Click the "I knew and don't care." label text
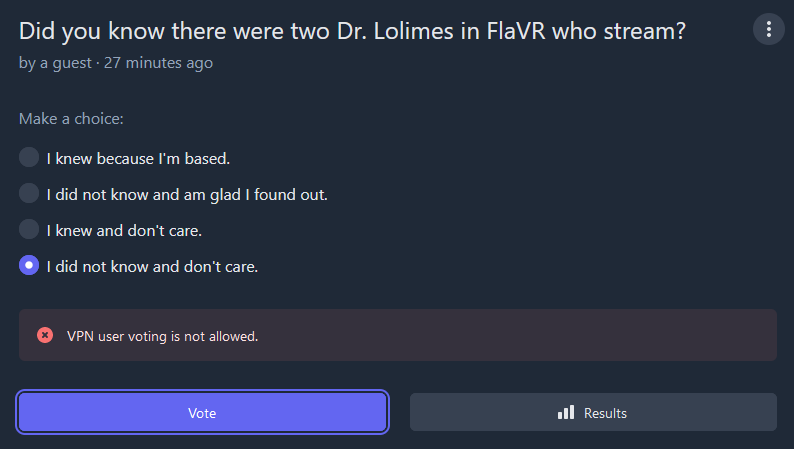Screen dimensions: 794x449 point(124,231)
